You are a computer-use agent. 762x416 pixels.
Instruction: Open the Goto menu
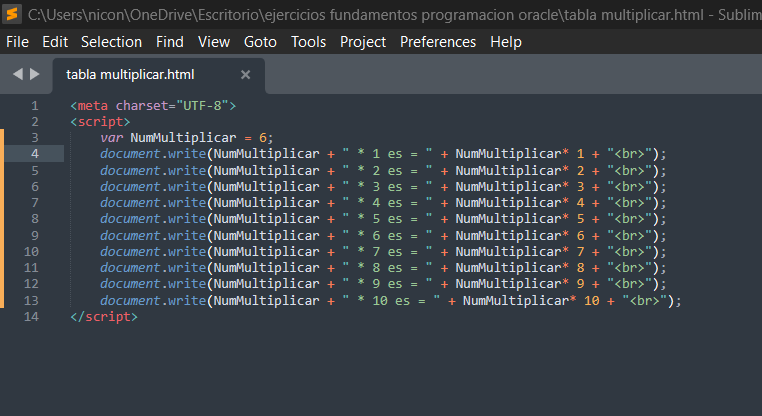tap(260, 42)
